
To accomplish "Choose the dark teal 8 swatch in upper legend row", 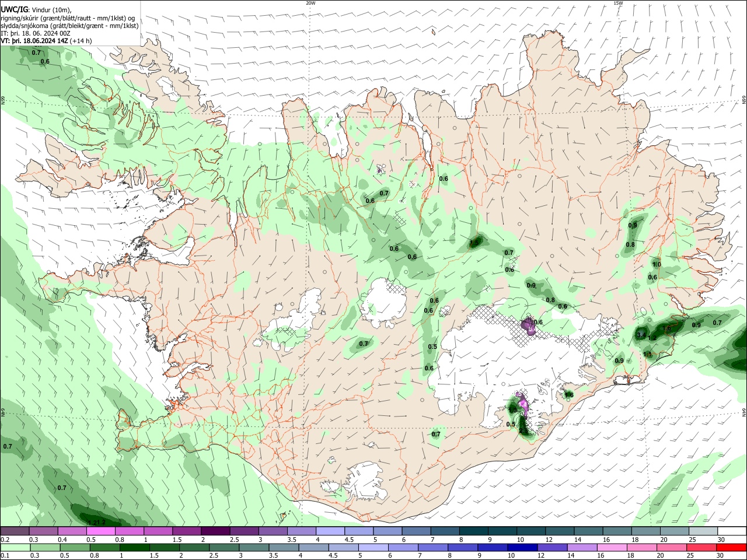I will point(474,531).
